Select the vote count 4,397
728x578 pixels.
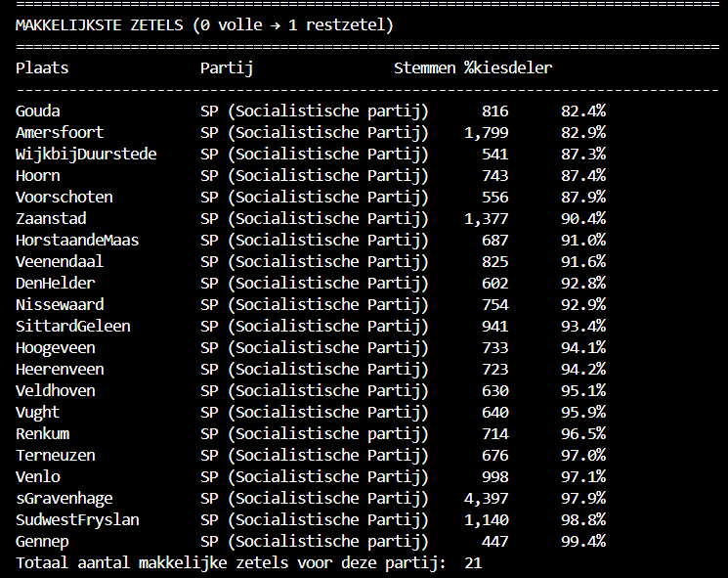[x=486, y=499]
